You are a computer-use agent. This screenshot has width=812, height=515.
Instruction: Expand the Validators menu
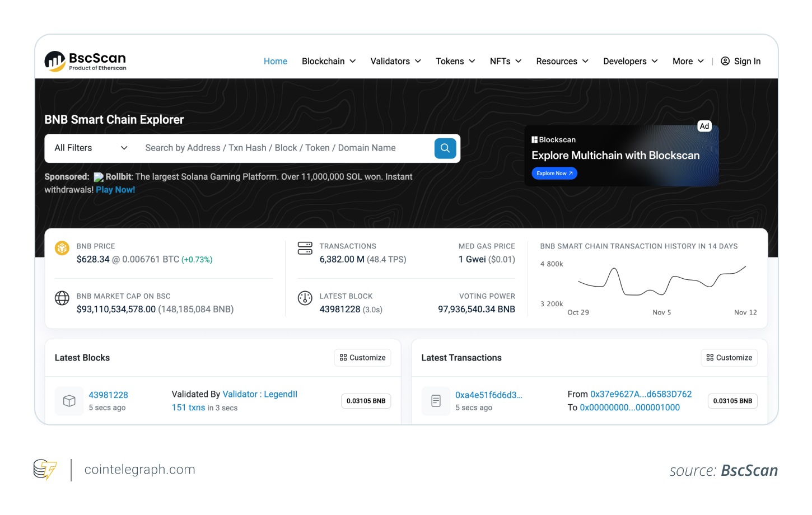pyautogui.click(x=396, y=61)
